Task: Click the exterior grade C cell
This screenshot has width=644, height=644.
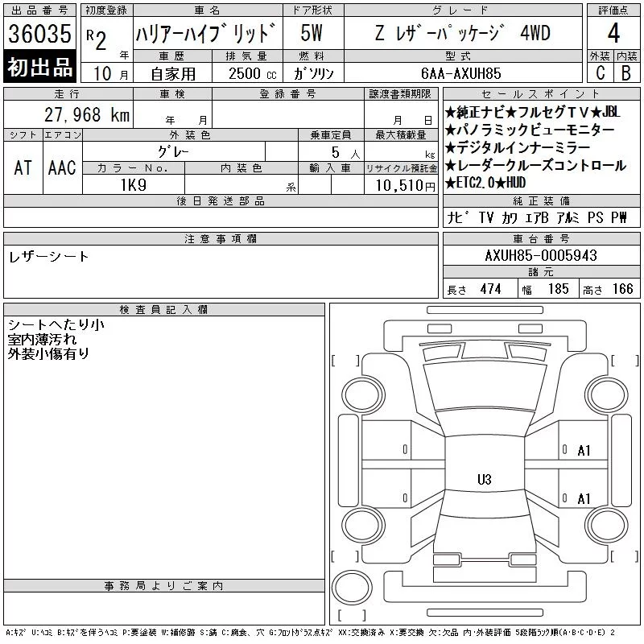Action: point(600,72)
